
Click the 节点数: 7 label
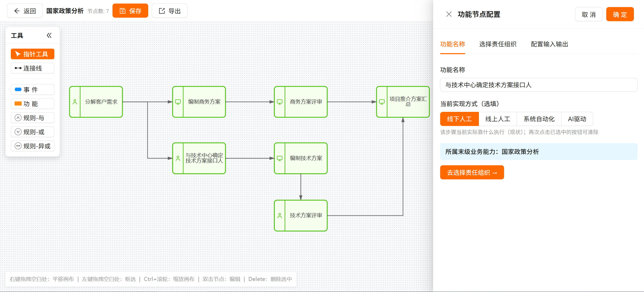point(98,11)
